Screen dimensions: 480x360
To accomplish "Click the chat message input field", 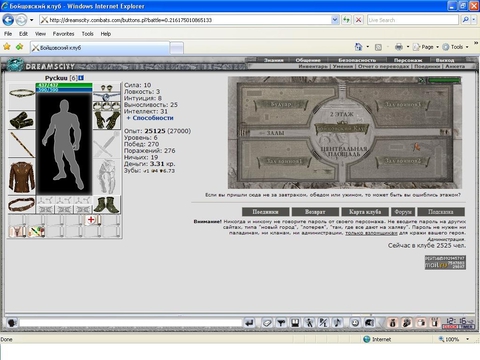I will (130, 323).
